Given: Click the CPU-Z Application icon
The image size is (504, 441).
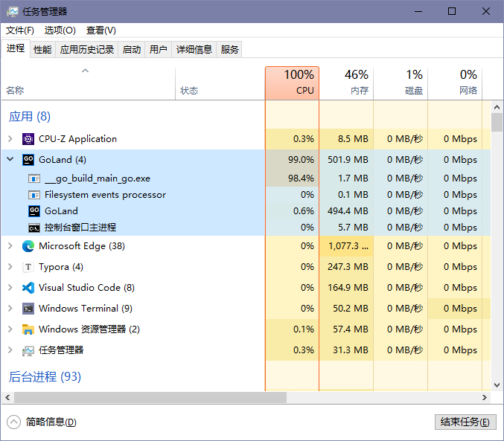Looking at the screenshot, I should coord(28,139).
